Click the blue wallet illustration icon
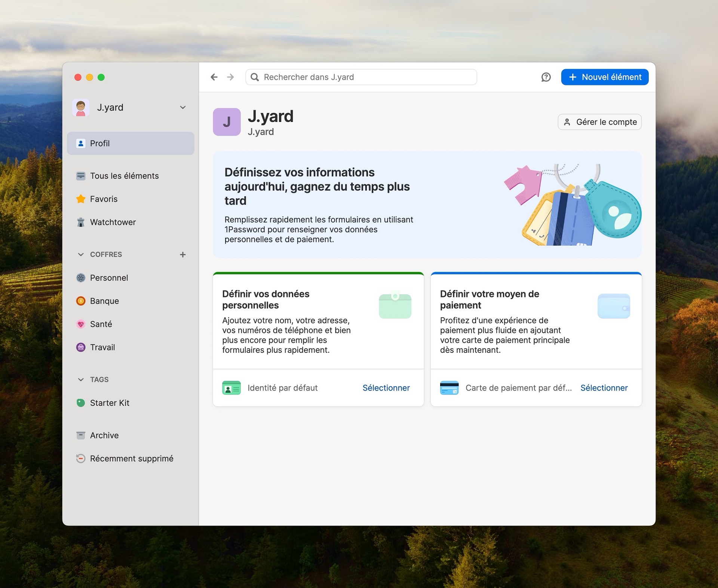718x588 pixels. (614, 306)
